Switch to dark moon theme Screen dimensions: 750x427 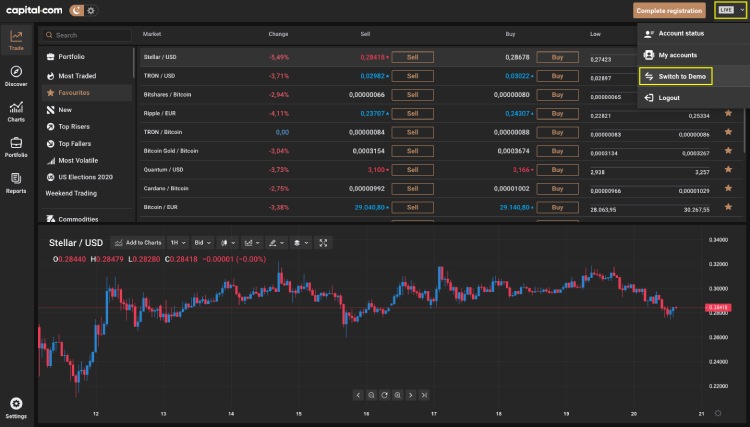click(77, 10)
